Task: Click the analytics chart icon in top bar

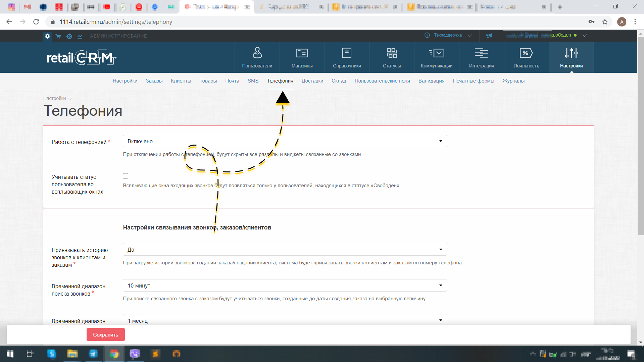Action: 80,36
